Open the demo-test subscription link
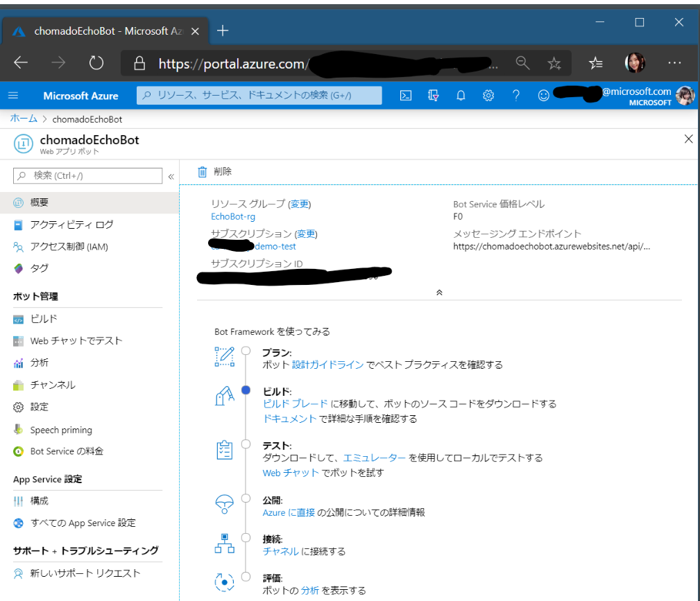 click(x=275, y=246)
